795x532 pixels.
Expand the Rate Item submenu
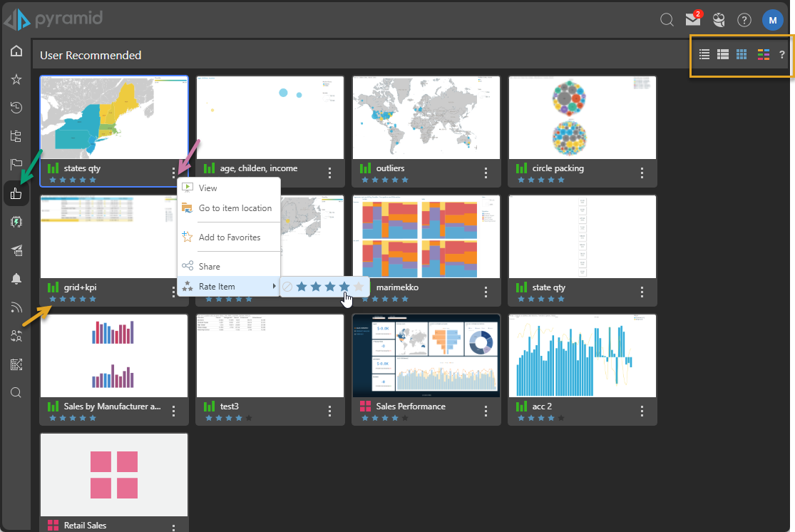coord(228,287)
